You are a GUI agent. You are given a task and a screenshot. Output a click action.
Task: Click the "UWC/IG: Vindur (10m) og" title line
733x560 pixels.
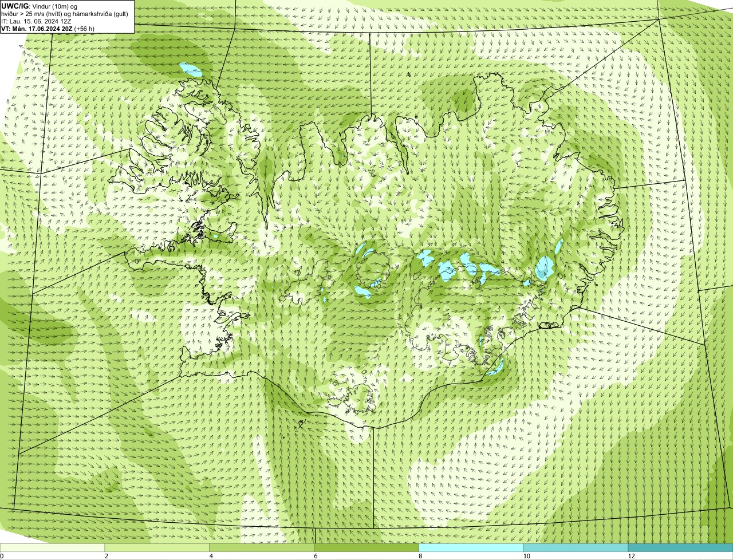point(39,6)
